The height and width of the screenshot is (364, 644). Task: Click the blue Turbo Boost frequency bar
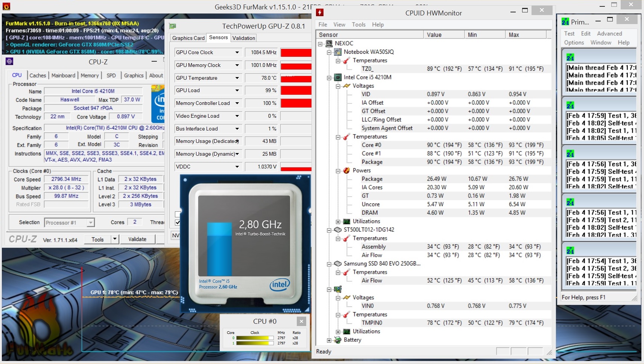[220, 249]
